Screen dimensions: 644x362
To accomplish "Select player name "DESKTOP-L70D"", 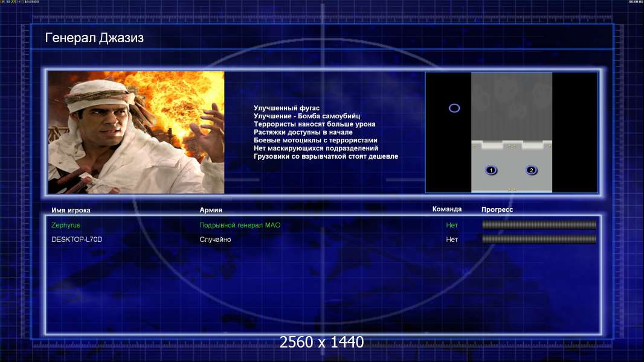I will [77, 240].
